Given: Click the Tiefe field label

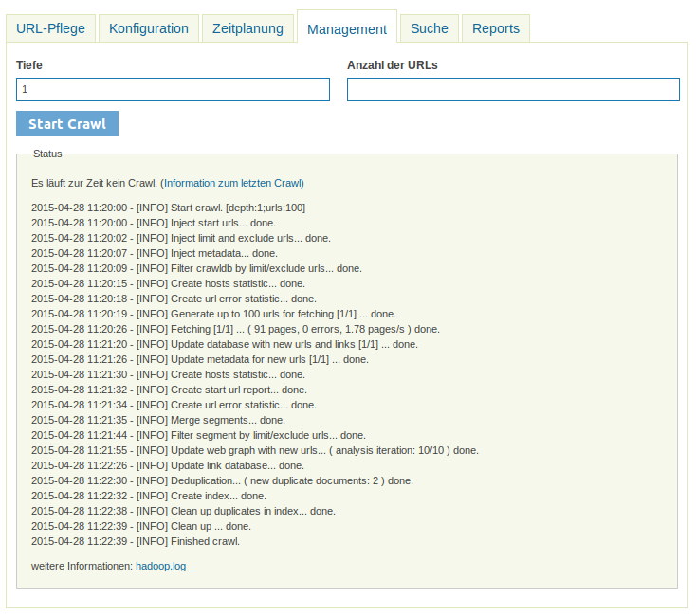Looking at the screenshot, I should click(x=29, y=65).
